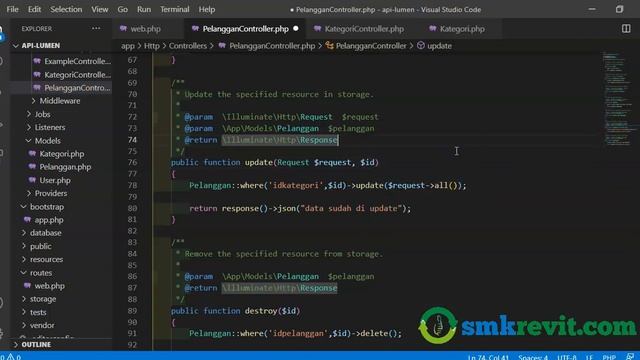Open the File menu
Screen dimensions: 640x360
12,9
